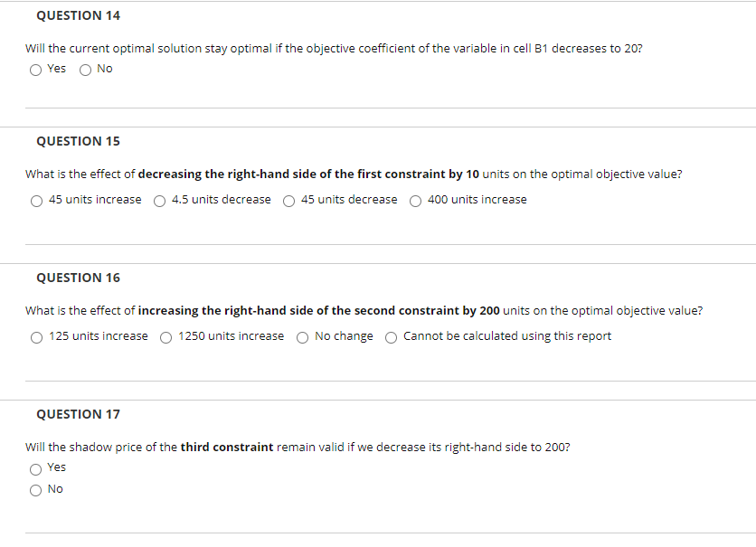This screenshot has height=547, width=756.
Task: Choose '45 units increase' in Question 15
Action: coord(36,200)
